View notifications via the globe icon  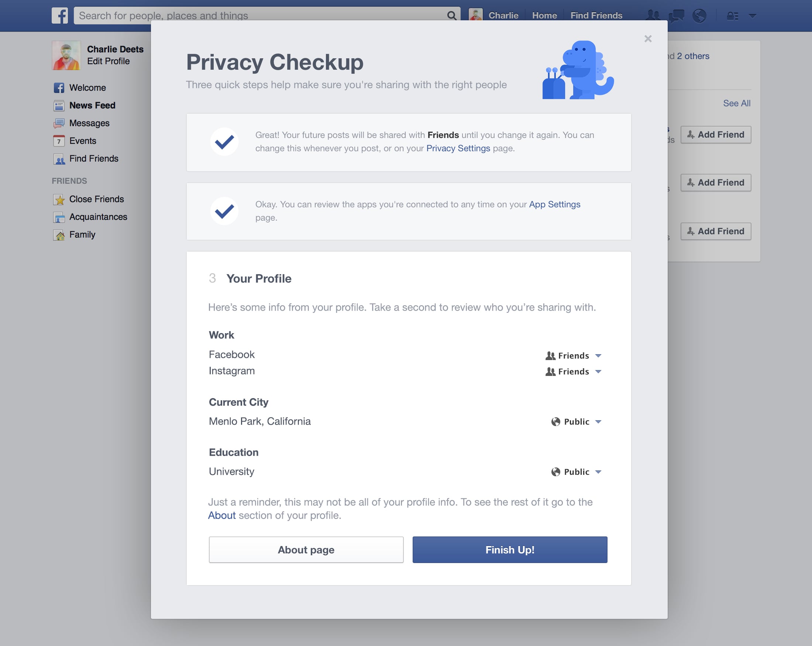pos(700,15)
